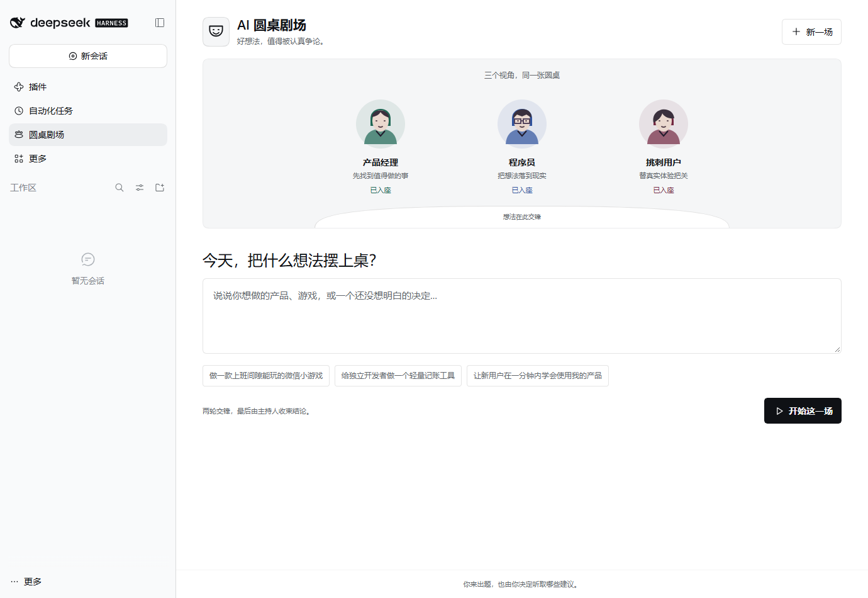The width and height of the screenshot is (868, 598).
Task: Select the 产品经理 avatar
Action: tap(381, 124)
